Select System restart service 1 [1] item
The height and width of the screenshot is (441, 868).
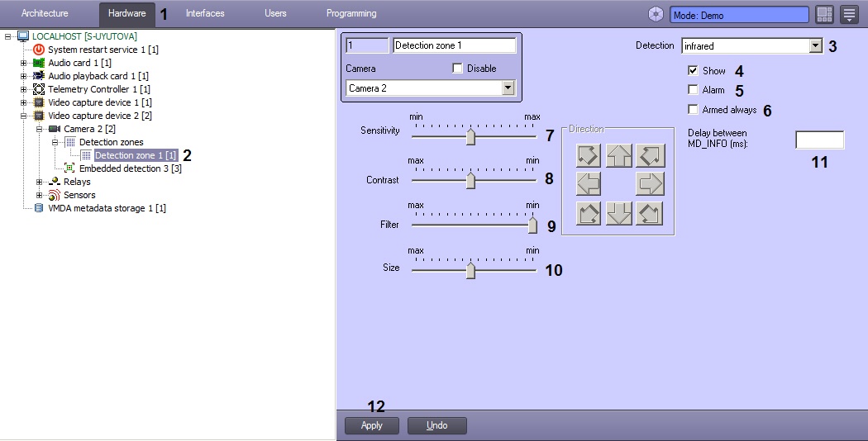103,50
